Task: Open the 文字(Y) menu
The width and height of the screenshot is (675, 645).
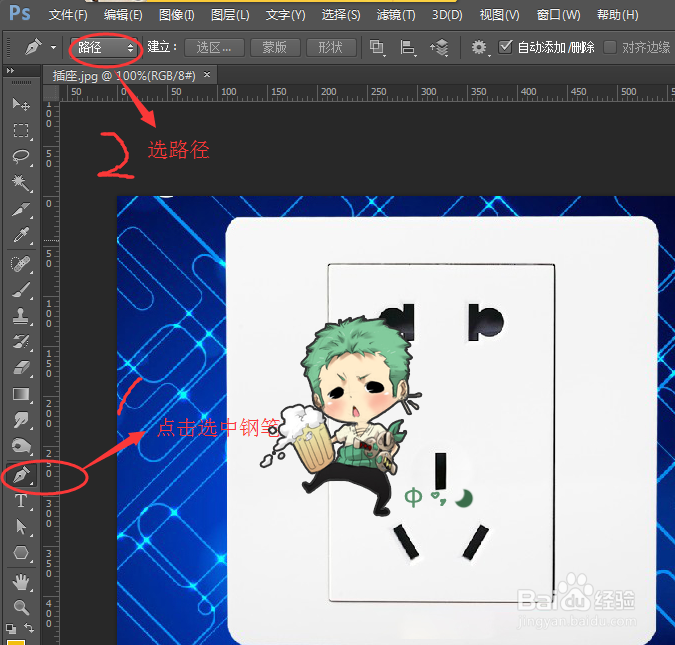Action: click(x=285, y=15)
